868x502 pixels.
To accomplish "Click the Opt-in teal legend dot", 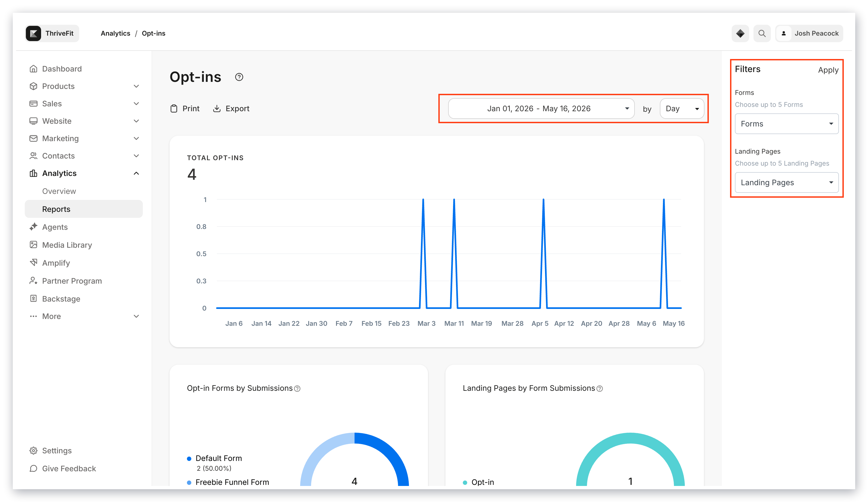I will click(x=465, y=482).
